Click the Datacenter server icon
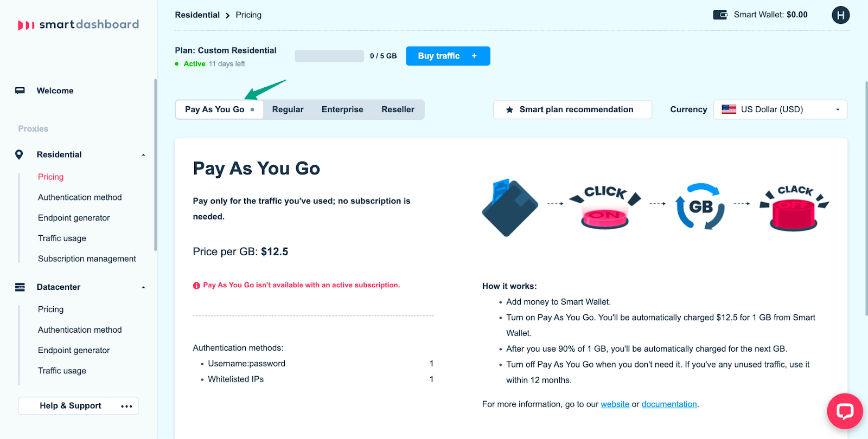868x439 pixels. click(x=20, y=287)
